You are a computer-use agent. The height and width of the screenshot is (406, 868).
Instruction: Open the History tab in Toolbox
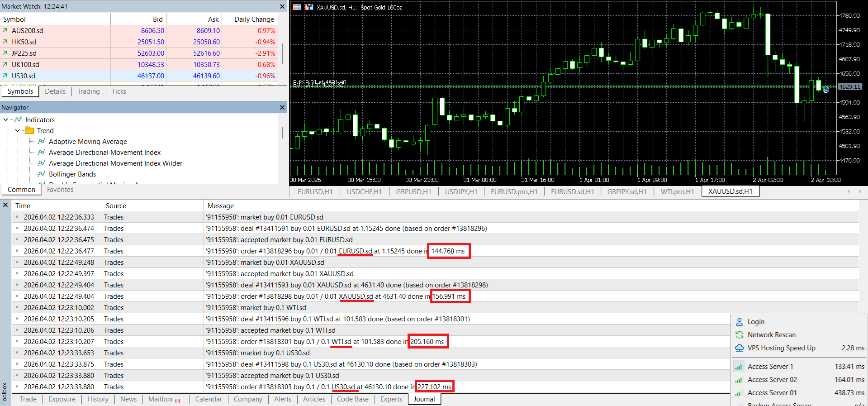tap(98, 399)
